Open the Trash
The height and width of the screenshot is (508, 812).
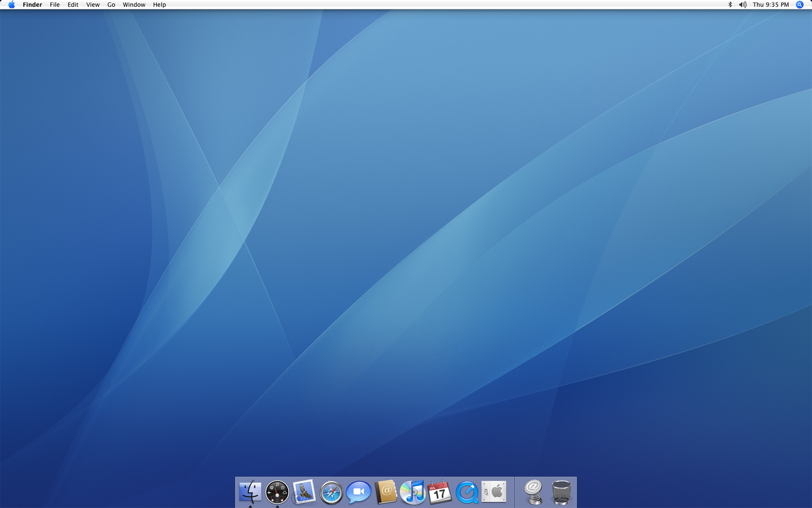(561, 492)
